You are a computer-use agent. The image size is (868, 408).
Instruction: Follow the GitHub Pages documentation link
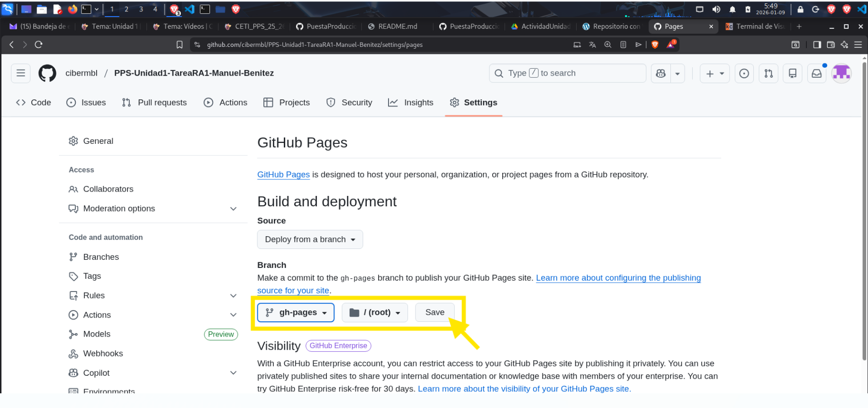click(283, 175)
